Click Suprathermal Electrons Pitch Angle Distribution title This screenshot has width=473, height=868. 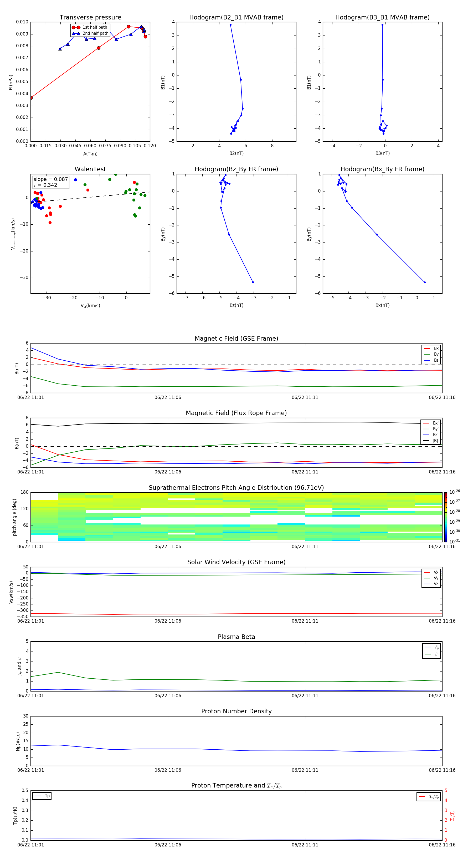236,488
